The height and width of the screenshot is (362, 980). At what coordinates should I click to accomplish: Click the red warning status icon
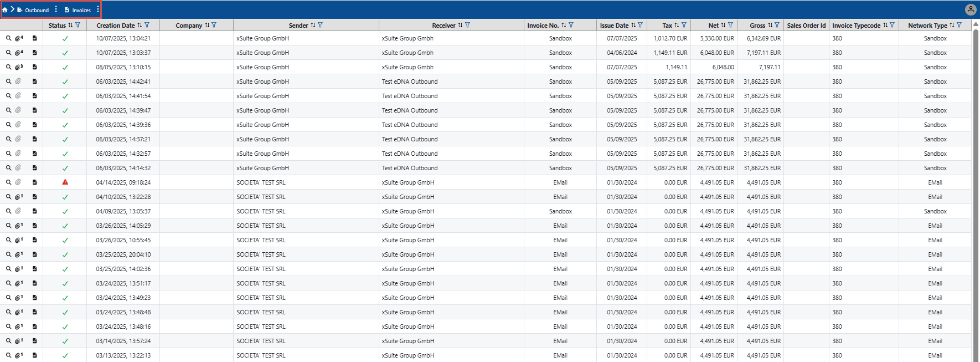pos(65,182)
